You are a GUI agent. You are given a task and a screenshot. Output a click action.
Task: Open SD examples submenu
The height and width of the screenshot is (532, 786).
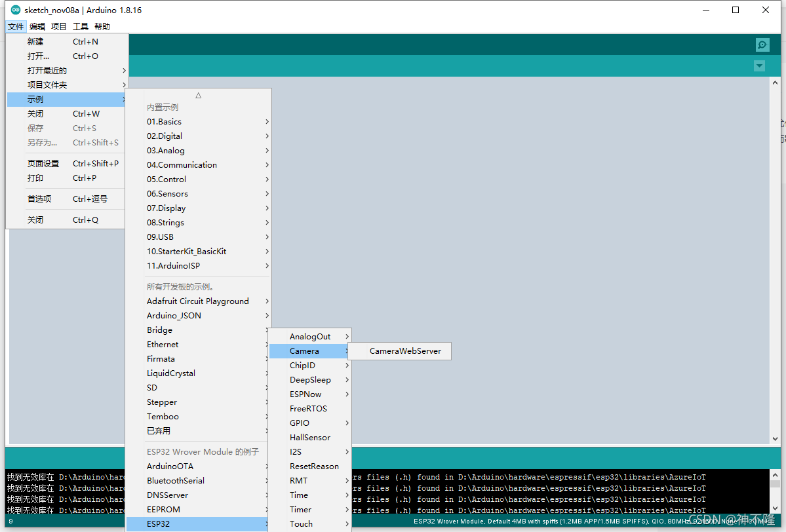click(x=198, y=388)
